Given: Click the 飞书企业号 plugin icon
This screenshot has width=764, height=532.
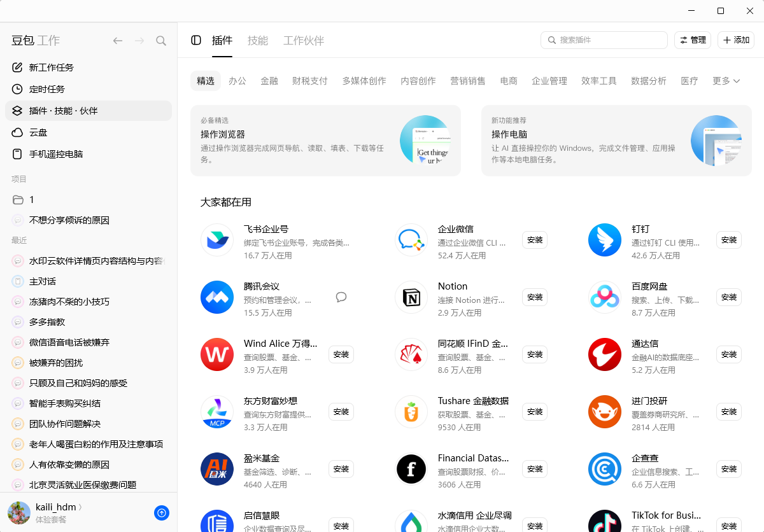Looking at the screenshot, I should point(217,240).
